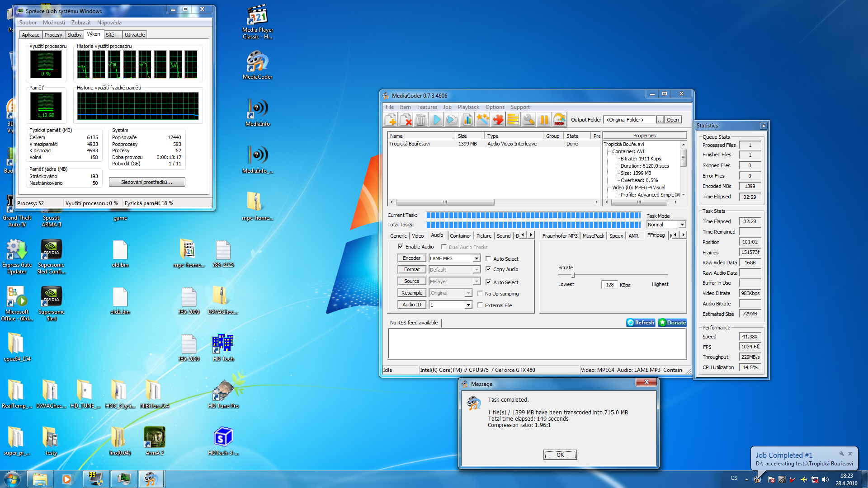Viewport: 868px width, 488px height.
Task: Click the orange Pause icon
Action: point(544,120)
